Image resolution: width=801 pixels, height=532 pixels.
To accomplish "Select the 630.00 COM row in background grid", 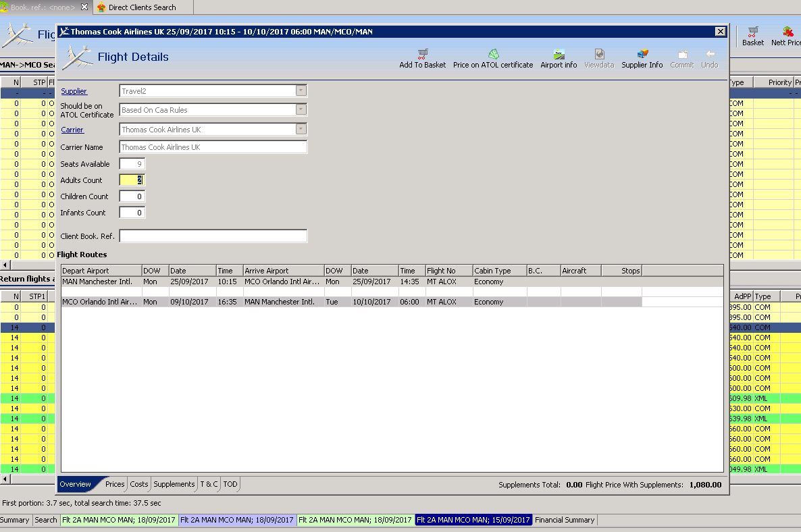I will pyautogui.click(x=765, y=408).
